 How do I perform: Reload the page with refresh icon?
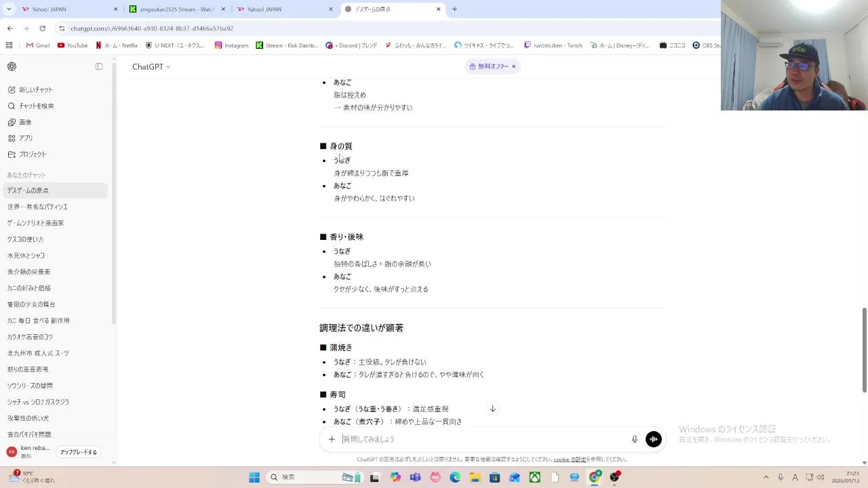[x=42, y=28]
